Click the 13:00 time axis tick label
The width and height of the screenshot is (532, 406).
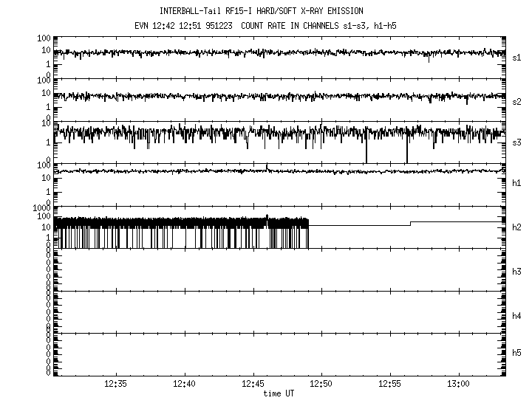click(459, 385)
